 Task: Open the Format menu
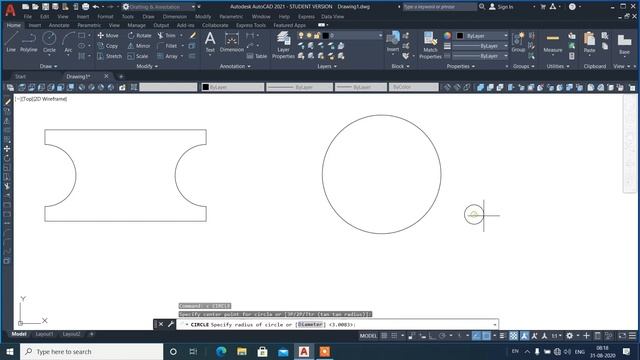tap(105, 17)
